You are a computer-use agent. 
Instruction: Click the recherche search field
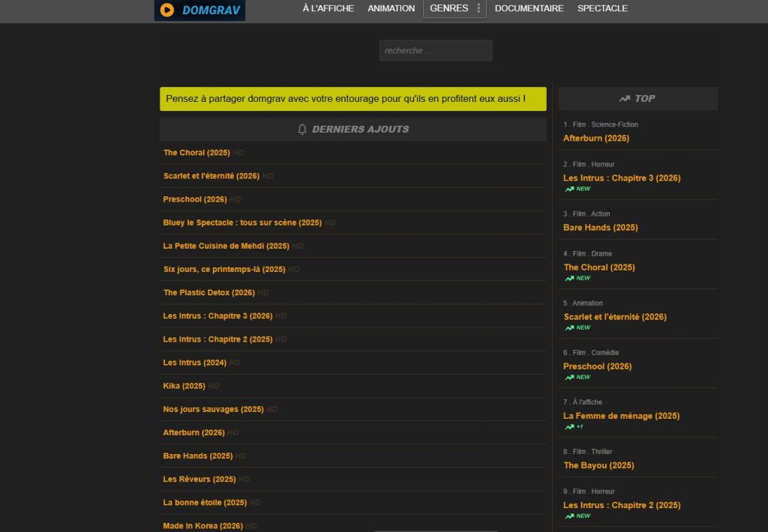pyautogui.click(x=436, y=50)
